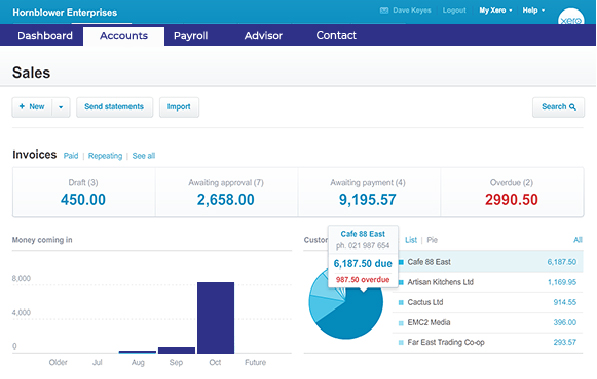The width and height of the screenshot is (597, 379).
Task: Open the Dashboard tab
Action: 45,36
